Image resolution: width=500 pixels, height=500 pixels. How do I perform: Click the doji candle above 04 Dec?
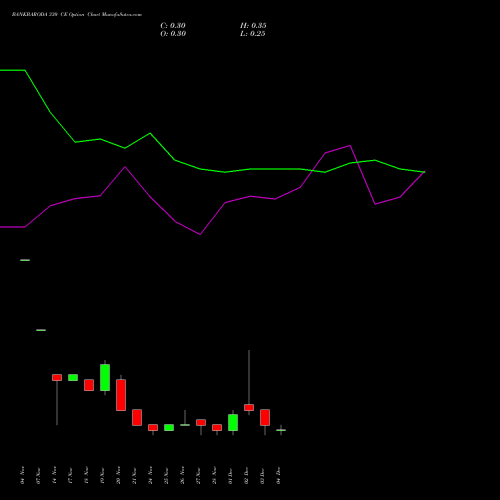tap(281, 430)
